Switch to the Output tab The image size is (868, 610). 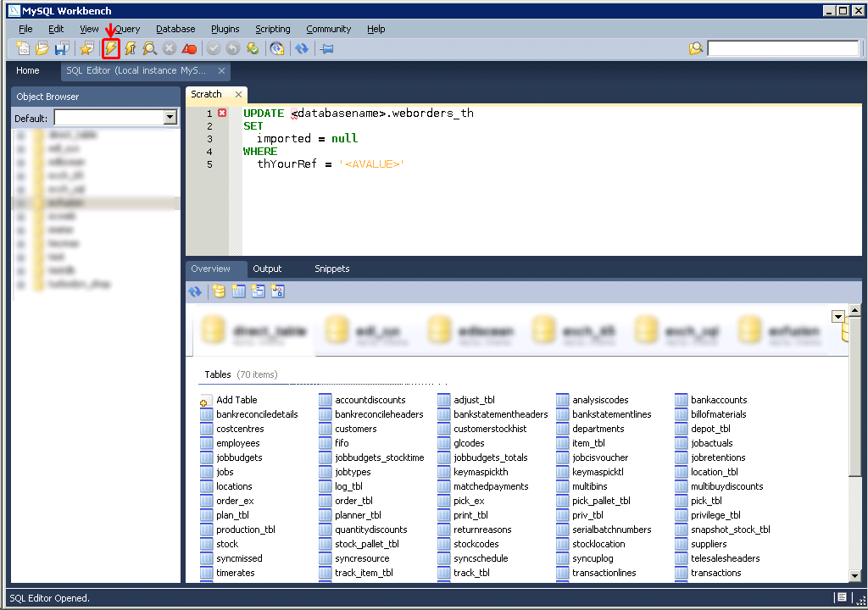pos(267,269)
